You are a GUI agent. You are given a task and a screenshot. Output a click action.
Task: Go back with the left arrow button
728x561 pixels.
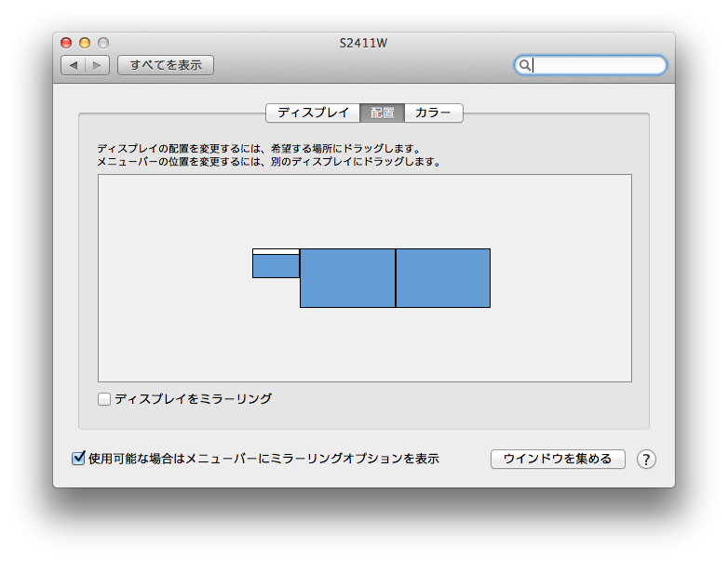click(74, 65)
